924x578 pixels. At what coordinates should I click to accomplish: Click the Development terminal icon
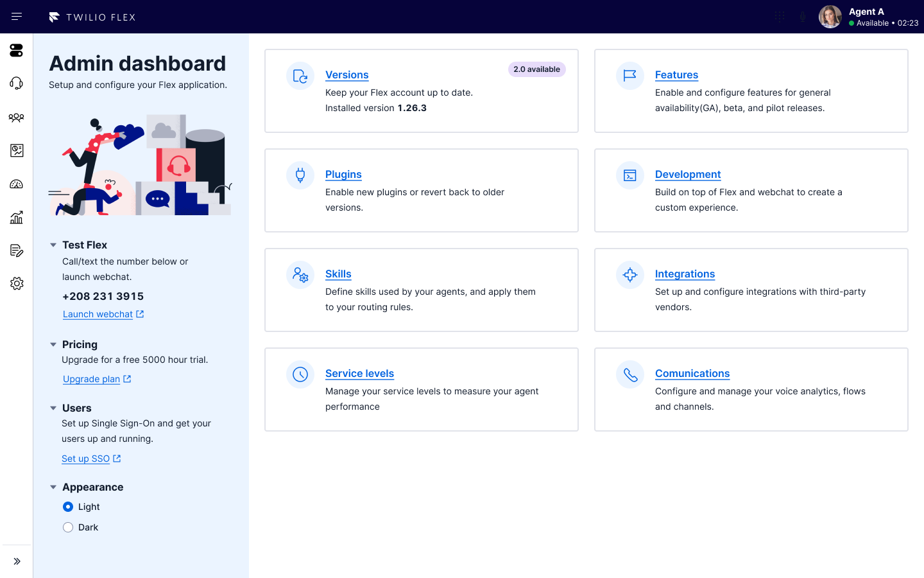pyautogui.click(x=630, y=175)
